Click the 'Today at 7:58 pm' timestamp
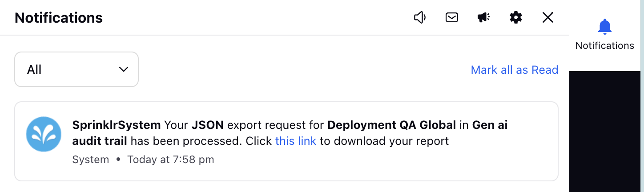 coord(171,159)
